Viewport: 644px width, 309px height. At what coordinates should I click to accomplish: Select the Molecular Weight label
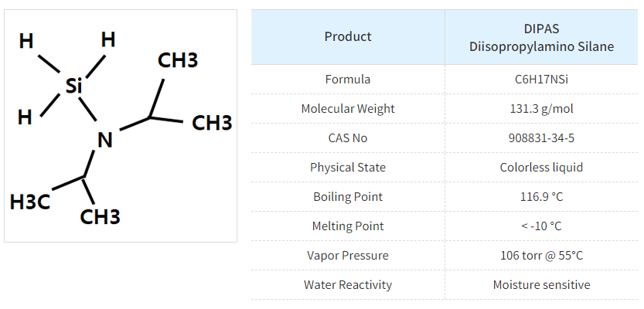tap(348, 109)
